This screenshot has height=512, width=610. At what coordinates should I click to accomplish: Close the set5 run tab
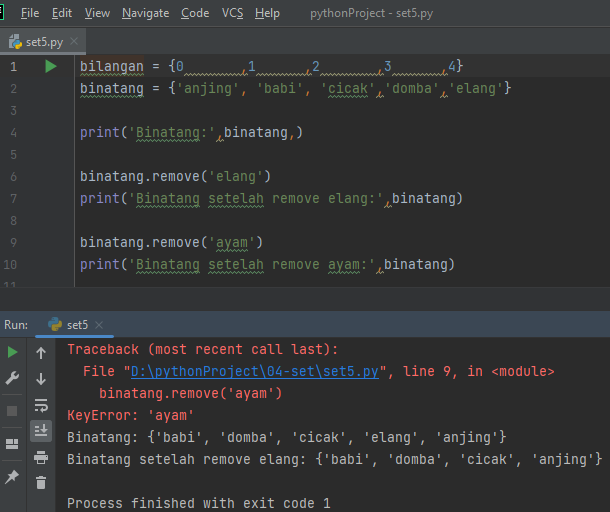pyautogui.click(x=99, y=324)
